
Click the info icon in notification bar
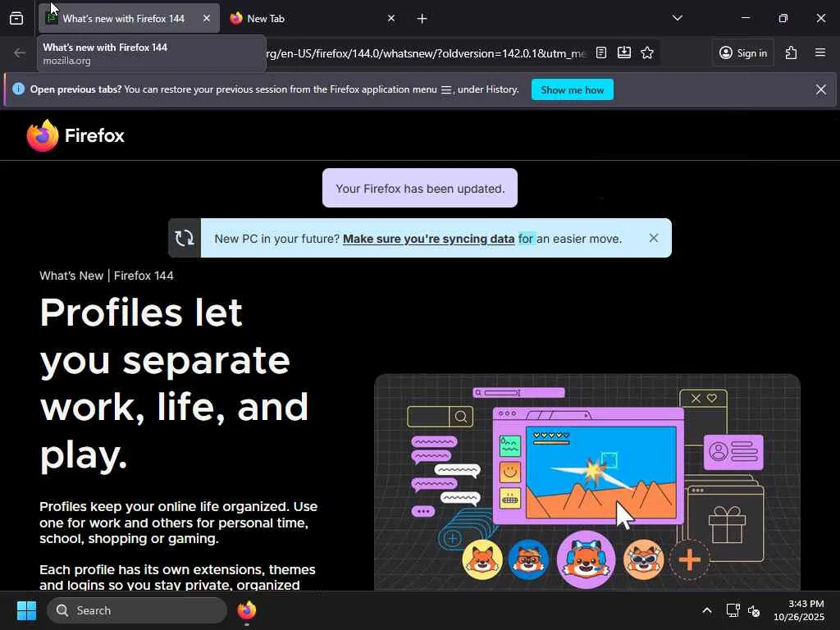pos(18,89)
